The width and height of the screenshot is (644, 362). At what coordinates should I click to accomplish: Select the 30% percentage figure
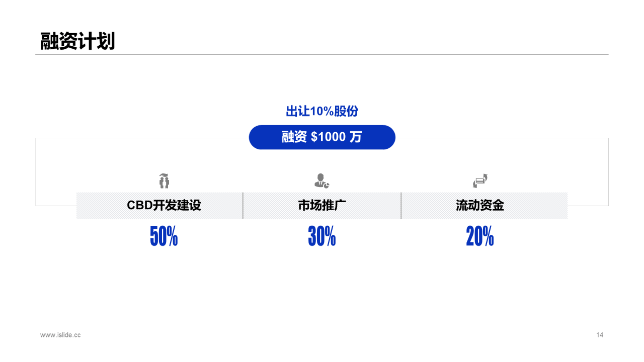(322, 236)
